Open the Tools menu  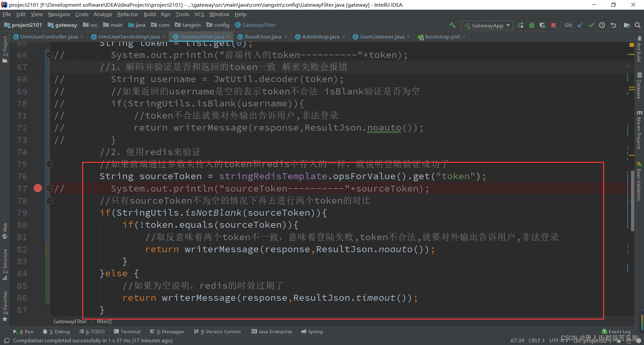point(182,14)
